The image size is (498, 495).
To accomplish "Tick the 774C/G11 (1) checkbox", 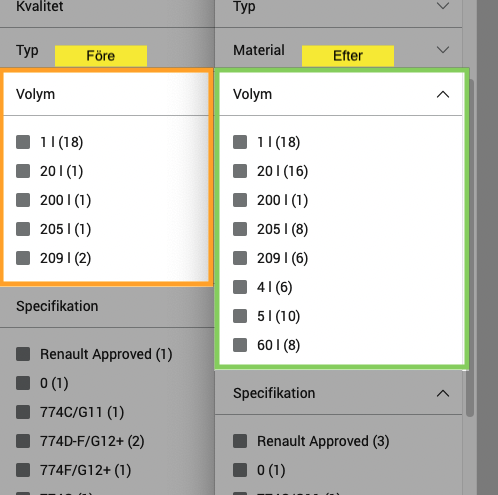I will click(x=23, y=412).
